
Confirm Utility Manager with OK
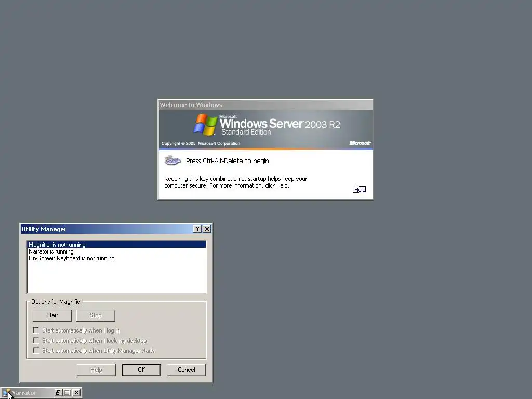point(141,370)
